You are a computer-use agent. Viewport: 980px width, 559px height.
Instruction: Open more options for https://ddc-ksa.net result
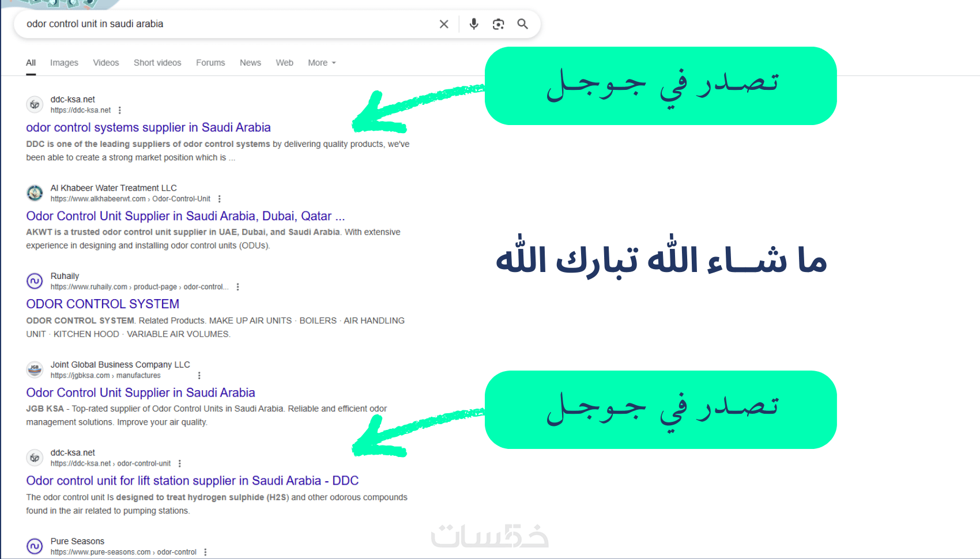point(119,110)
